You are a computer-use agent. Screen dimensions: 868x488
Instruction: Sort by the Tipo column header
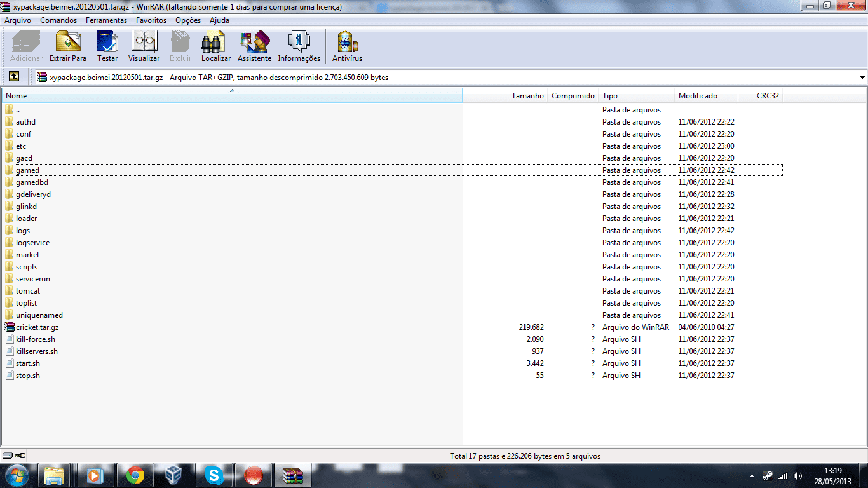pyautogui.click(x=637, y=96)
